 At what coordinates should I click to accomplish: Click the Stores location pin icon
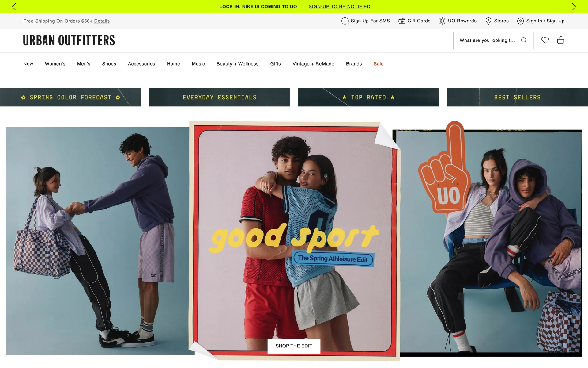(x=488, y=21)
